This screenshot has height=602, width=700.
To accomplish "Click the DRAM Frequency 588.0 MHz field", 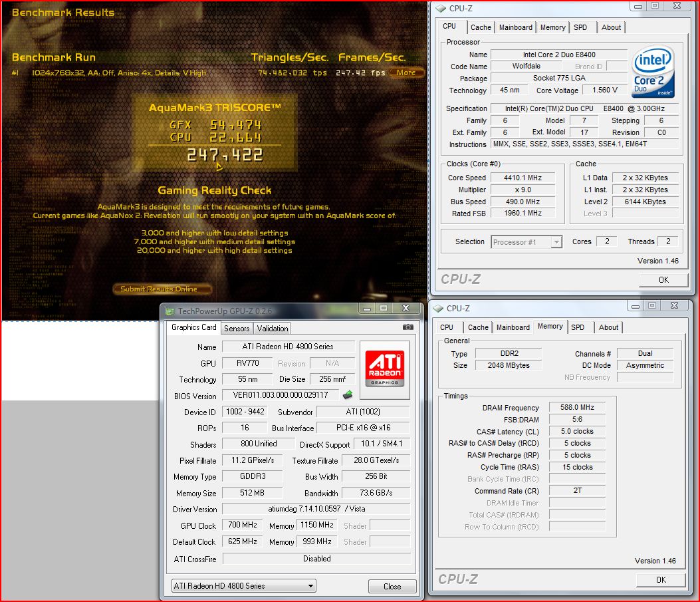I will coord(577,407).
